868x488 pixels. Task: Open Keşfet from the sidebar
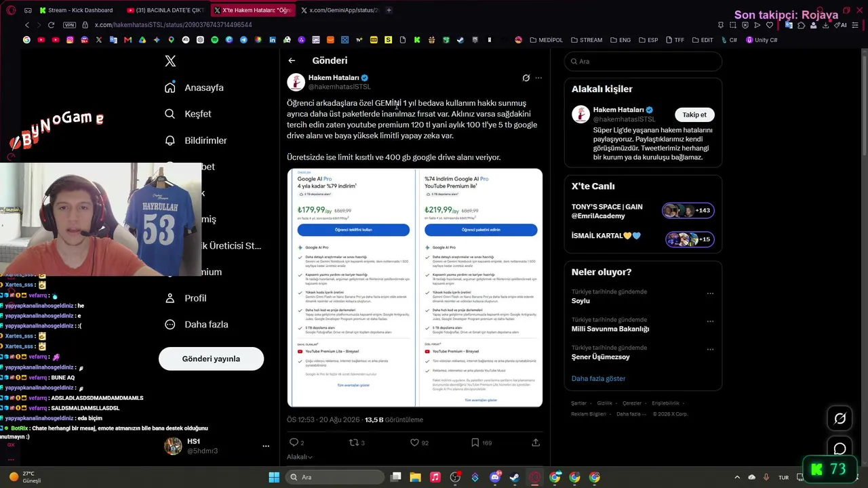188,114
